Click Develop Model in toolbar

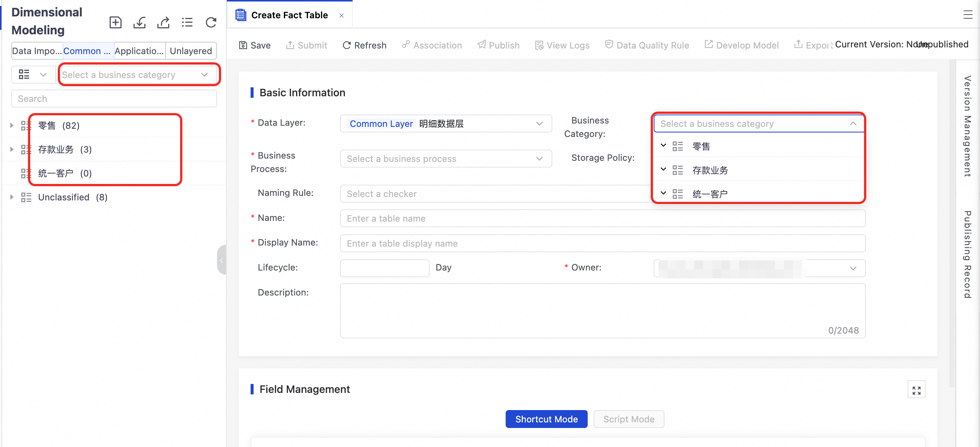point(741,45)
